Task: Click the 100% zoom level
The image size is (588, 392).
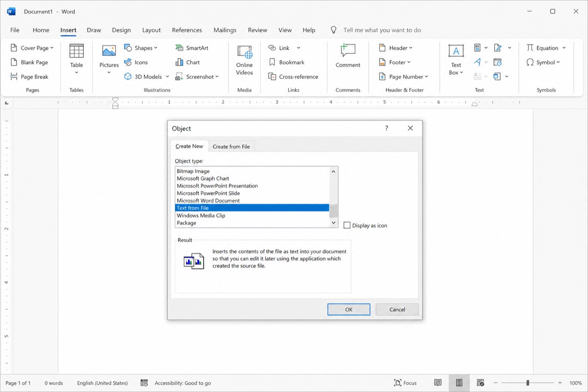Action: pyautogui.click(x=575, y=383)
